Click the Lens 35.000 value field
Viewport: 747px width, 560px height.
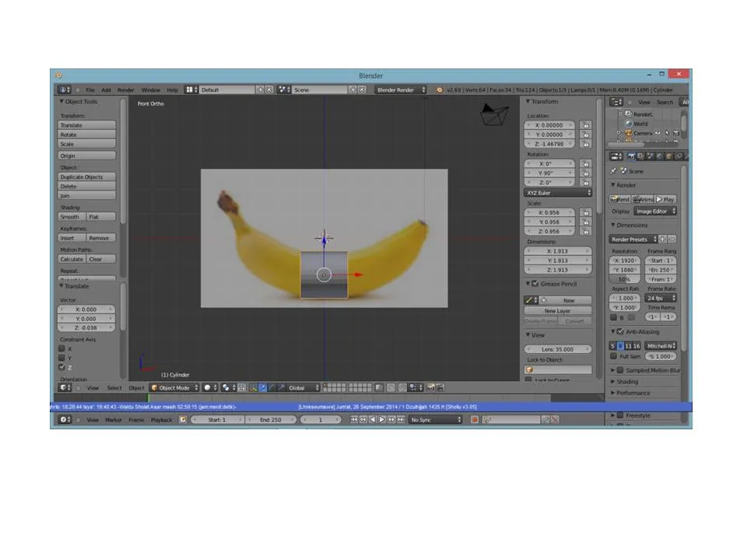[x=558, y=349]
